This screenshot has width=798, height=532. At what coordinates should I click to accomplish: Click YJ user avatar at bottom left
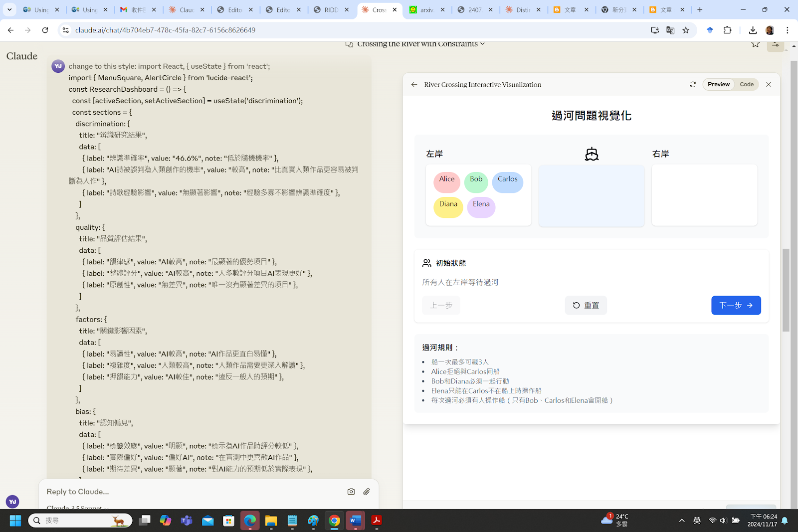coord(12,502)
